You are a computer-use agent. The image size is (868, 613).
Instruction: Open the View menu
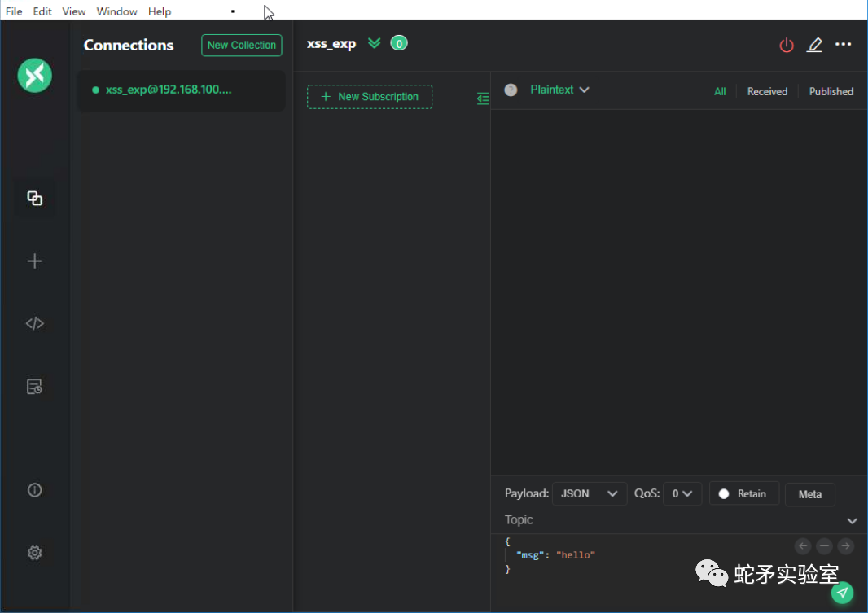click(x=73, y=11)
